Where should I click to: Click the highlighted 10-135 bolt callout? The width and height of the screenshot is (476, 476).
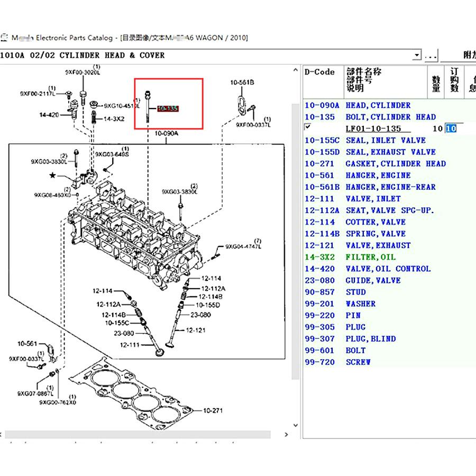168,108
